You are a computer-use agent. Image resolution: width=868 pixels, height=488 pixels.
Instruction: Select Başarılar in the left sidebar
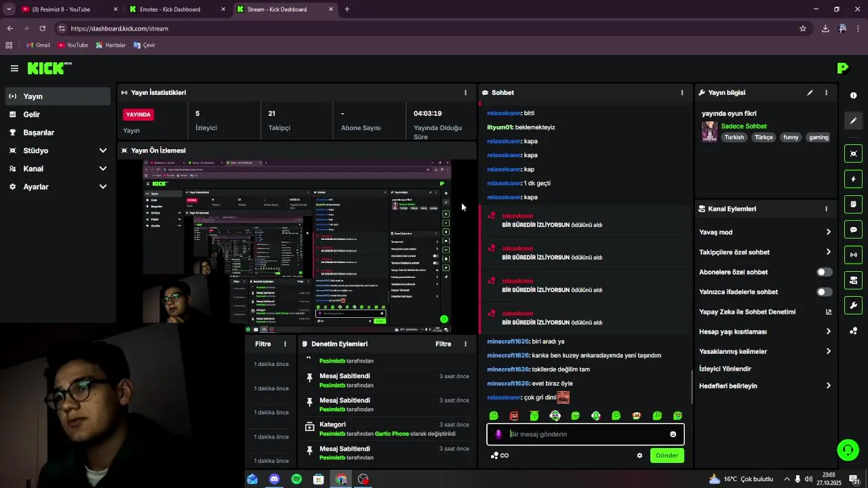[58, 133]
